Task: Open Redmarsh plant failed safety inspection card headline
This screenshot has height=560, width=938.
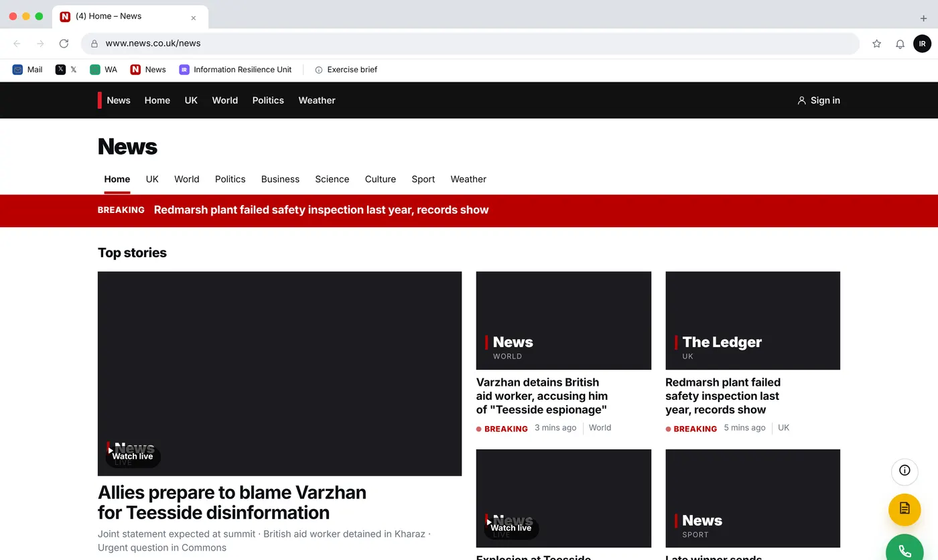Action: point(723,396)
